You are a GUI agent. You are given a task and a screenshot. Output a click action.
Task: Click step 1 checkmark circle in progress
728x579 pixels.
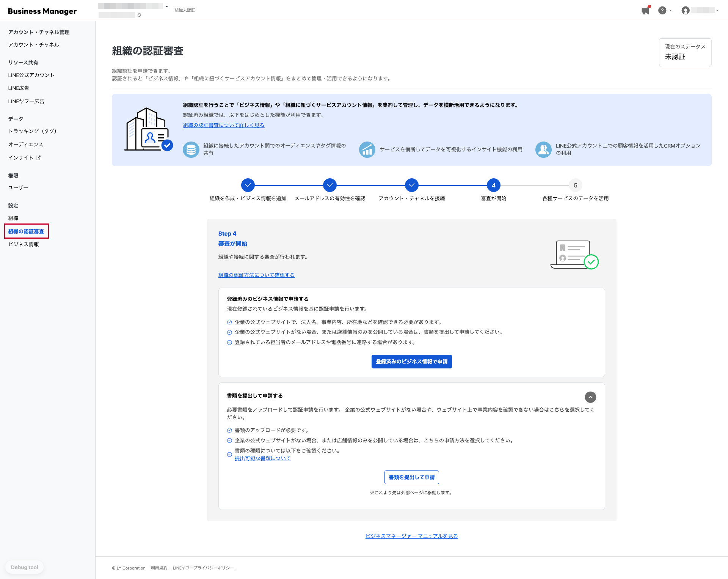(248, 185)
